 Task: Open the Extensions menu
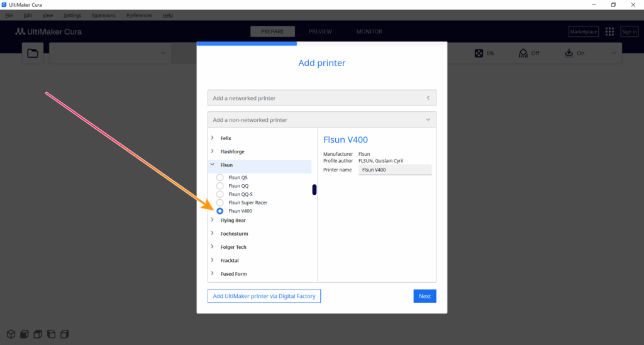(104, 15)
